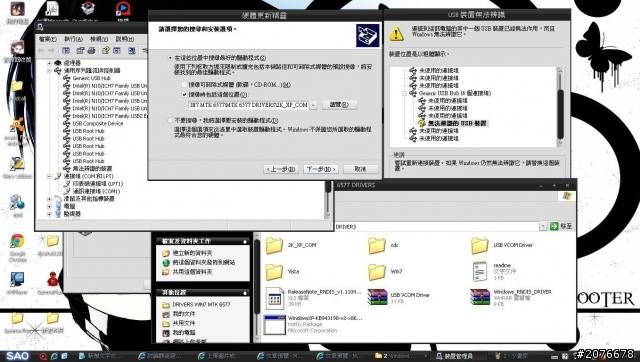Open 我的文件 under other places
Image resolution: width=640 pixels, height=362 pixels.
[x=184, y=314]
